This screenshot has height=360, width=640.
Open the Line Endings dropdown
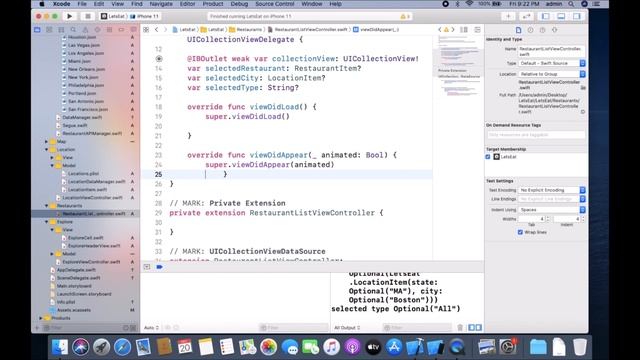coord(552,199)
